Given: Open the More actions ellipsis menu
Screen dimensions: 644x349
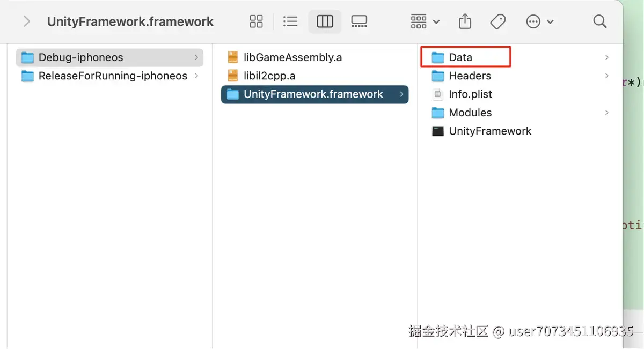Looking at the screenshot, I should tap(539, 21).
